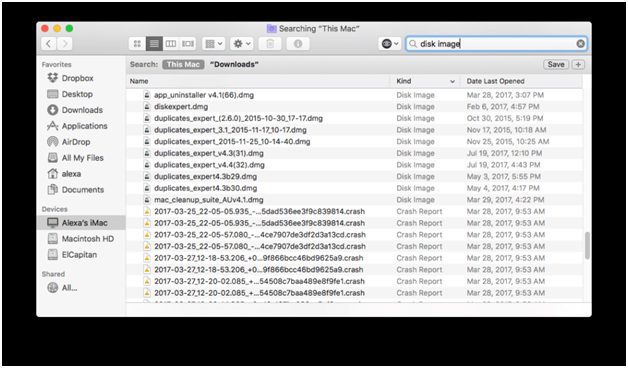Screen dimensions: 628x368
Task: Switch to Cover Flow view
Action: (187, 44)
